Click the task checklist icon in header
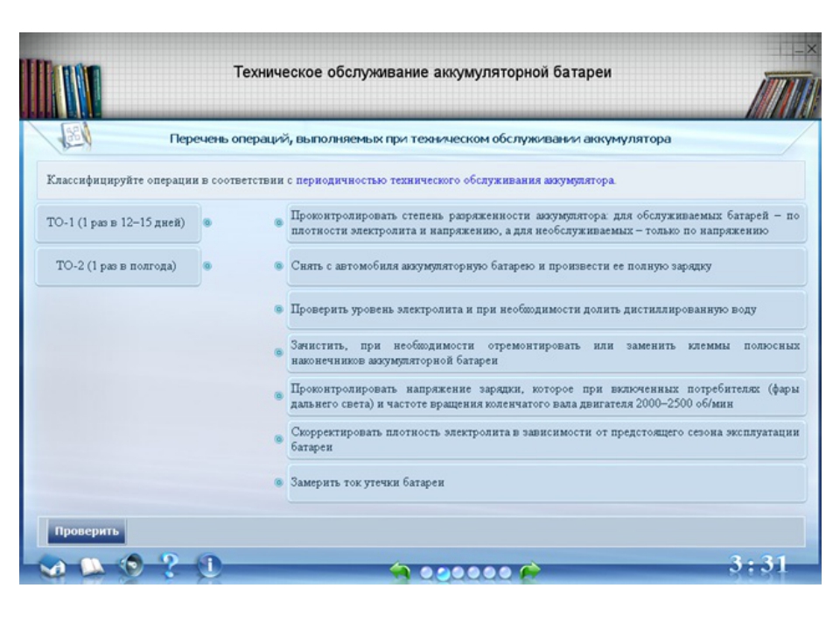Viewport: 840px width, 630px height. (x=70, y=137)
